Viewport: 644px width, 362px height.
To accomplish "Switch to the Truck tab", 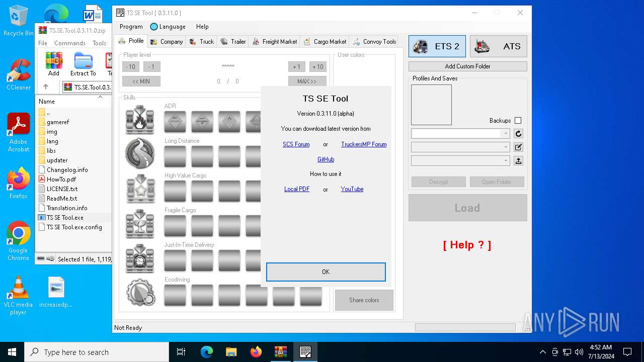I will pos(202,42).
